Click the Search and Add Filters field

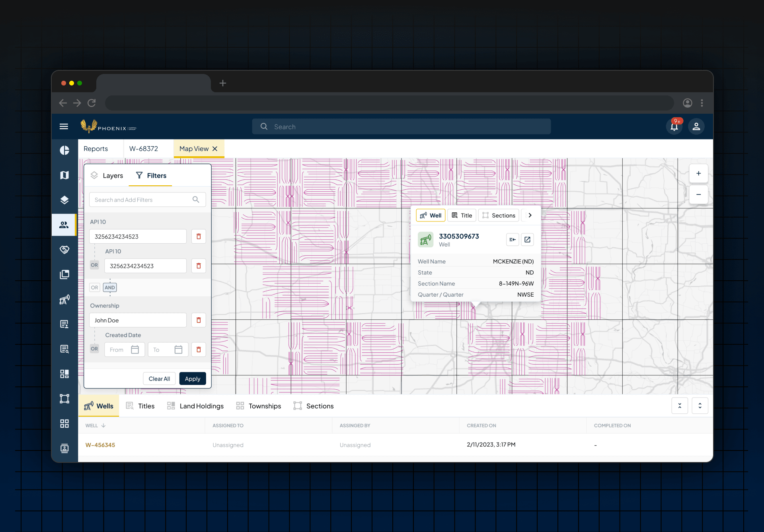pos(147,200)
